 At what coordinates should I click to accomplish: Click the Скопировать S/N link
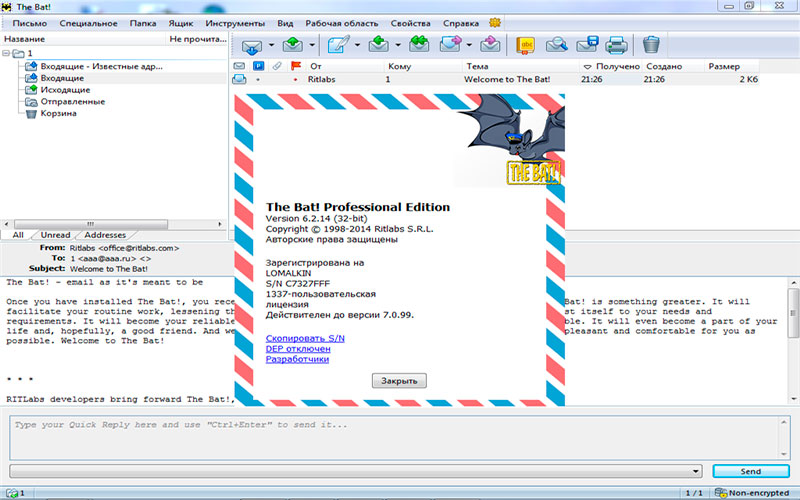[305, 338]
